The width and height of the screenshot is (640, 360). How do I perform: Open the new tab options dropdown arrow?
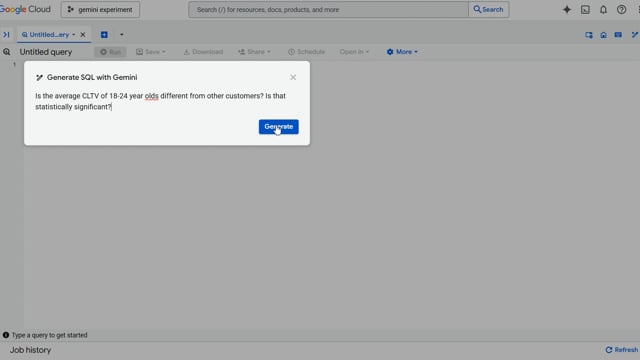point(122,35)
